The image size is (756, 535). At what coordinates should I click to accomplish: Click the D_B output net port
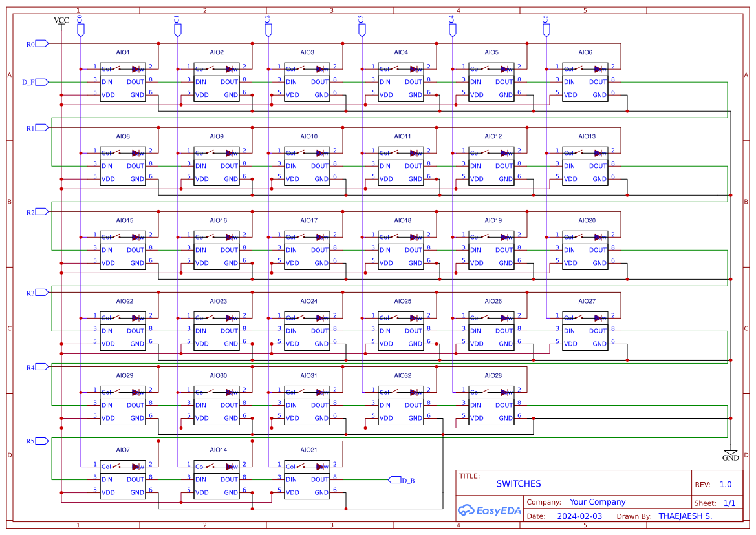pos(394,479)
